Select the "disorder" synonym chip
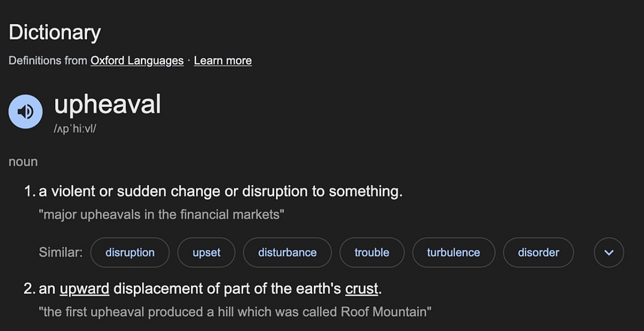Image resolution: width=644 pixels, height=331 pixels. pyautogui.click(x=538, y=252)
